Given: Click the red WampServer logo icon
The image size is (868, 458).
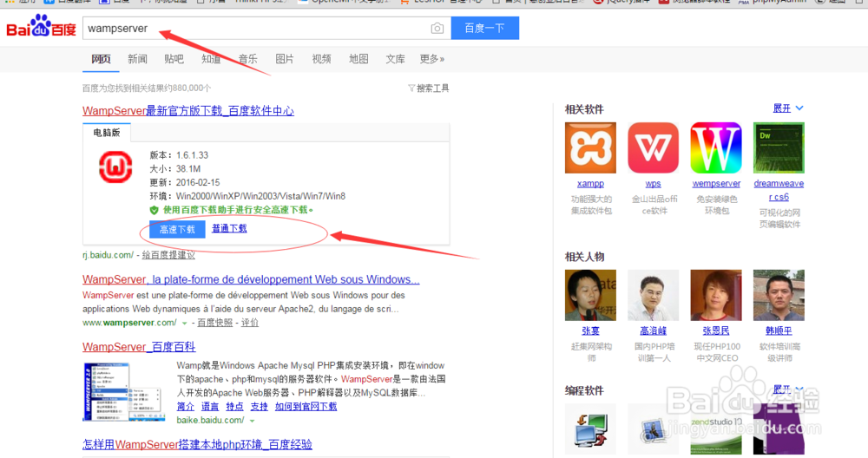Looking at the screenshot, I should pyautogui.click(x=115, y=167).
